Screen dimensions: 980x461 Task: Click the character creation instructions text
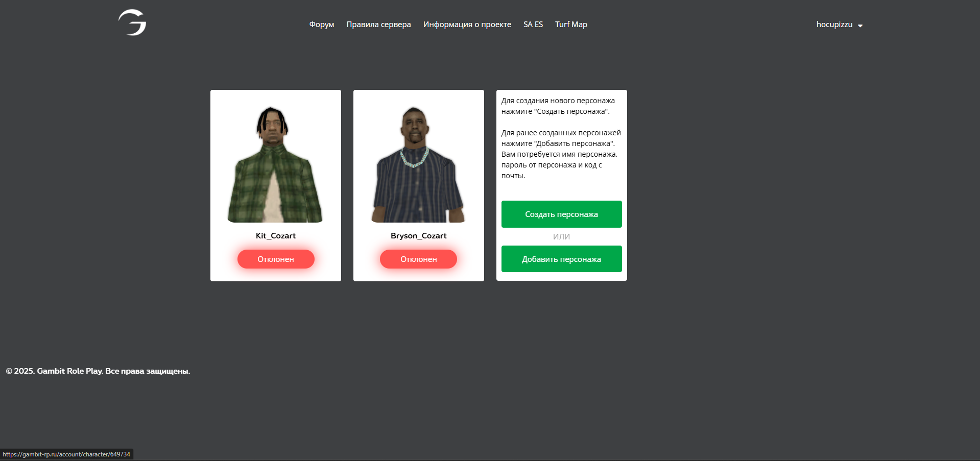tap(561, 138)
